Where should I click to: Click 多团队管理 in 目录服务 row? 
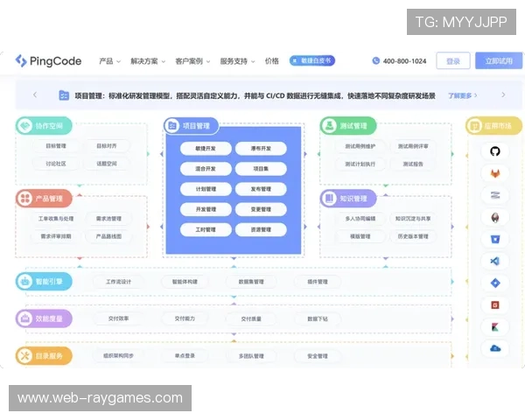pyautogui.click(x=251, y=356)
